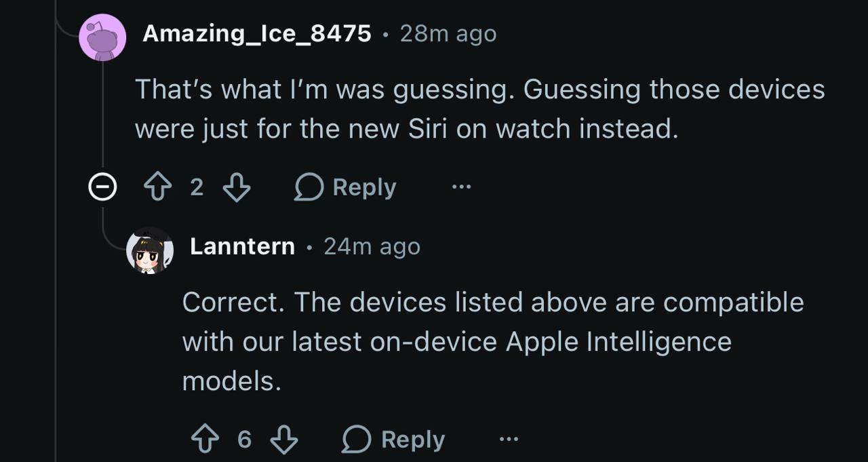Upvote Amazing_Ice_8475's comment
The height and width of the screenshot is (462, 868).
[159, 187]
